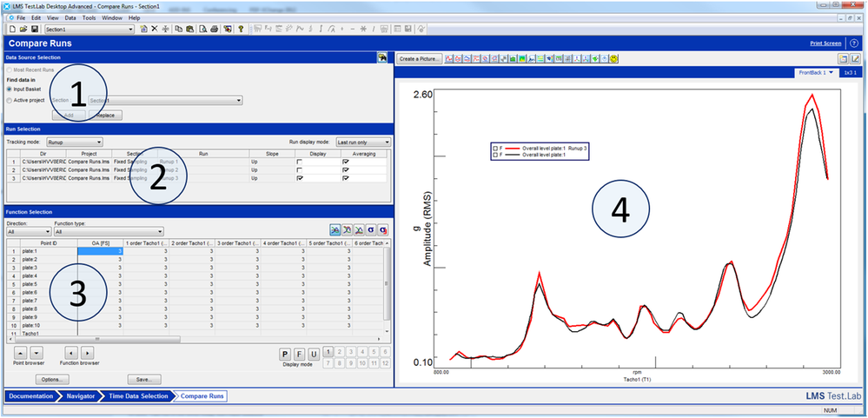Click the P display mode button
Screen dimensions: 868x418
284,354
